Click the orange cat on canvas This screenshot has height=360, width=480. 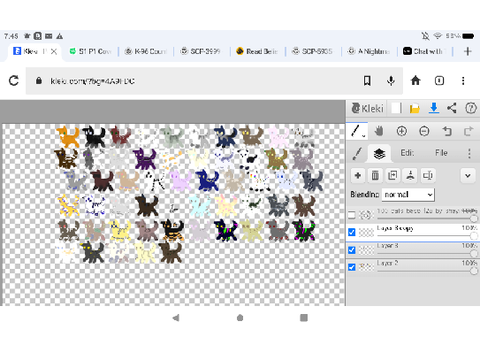pyautogui.click(x=68, y=136)
